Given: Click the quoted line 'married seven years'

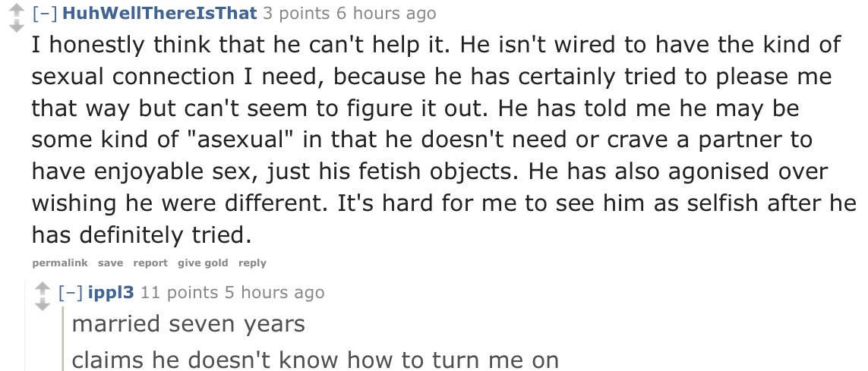Looking at the screenshot, I should point(188,323).
